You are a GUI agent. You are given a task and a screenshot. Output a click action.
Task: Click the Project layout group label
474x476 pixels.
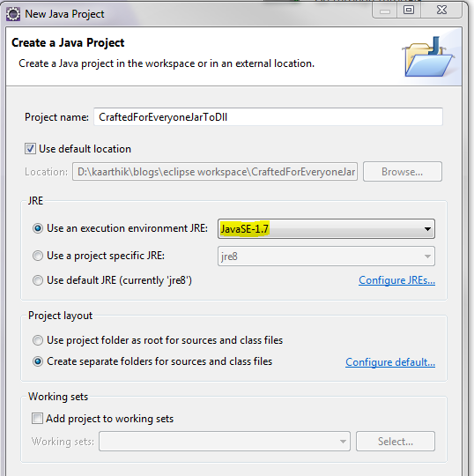coord(61,316)
